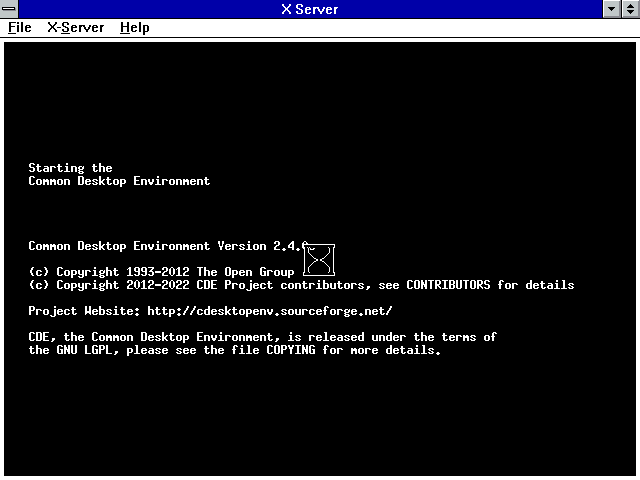Minimize the X Server window

click(x=612, y=9)
